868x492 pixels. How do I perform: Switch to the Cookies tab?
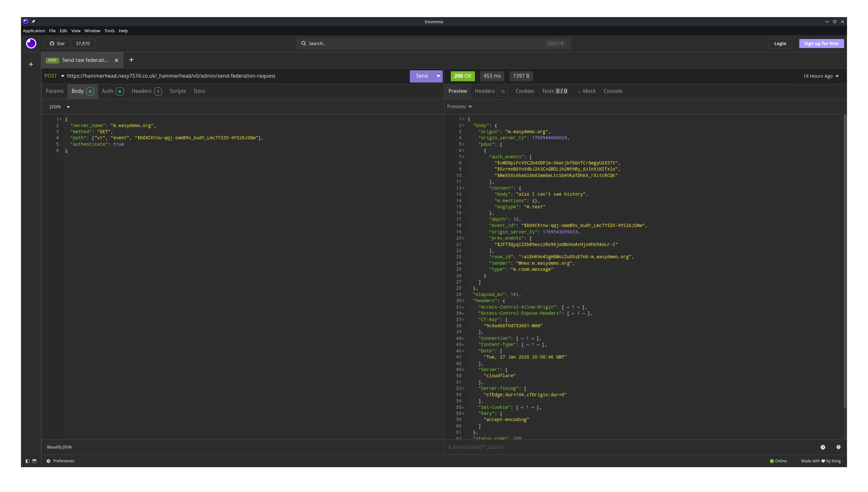(x=524, y=91)
